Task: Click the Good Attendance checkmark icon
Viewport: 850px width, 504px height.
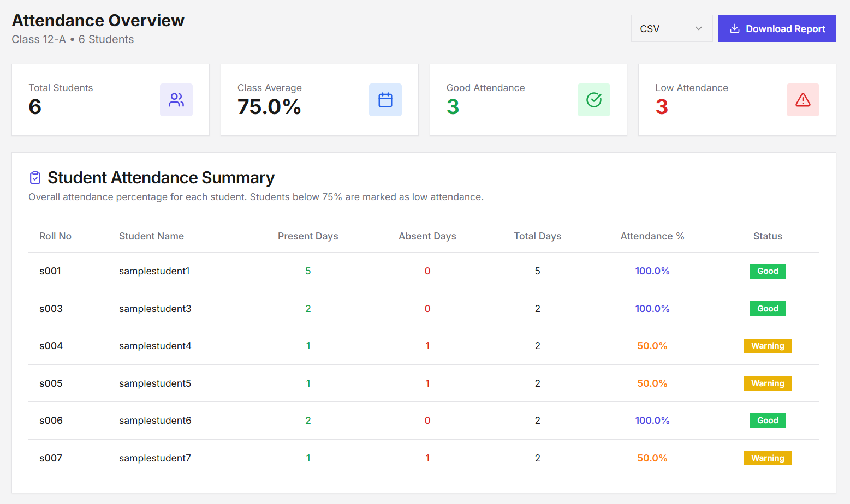Action: (x=594, y=100)
